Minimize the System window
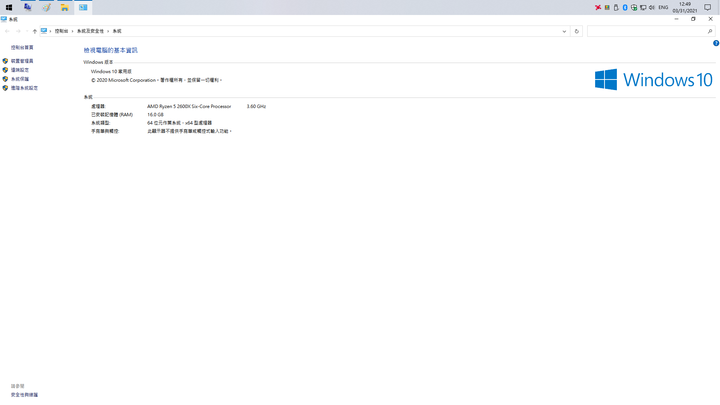 pyautogui.click(x=676, y=19)
